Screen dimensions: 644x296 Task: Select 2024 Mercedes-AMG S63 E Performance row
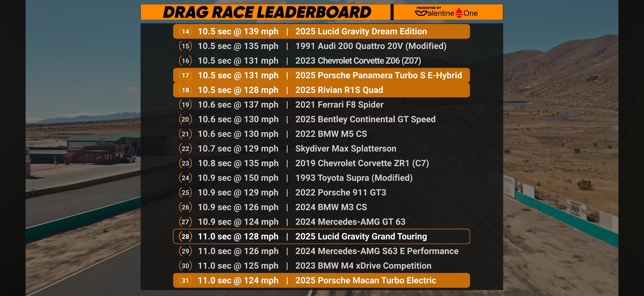pyautogui.click(x=322, y=251)
